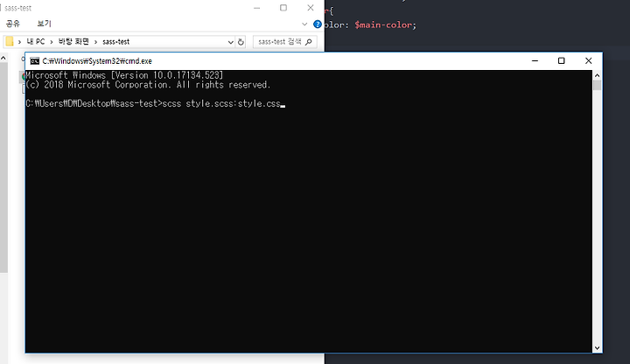This screenshot has width=630, height=364.
Task: Click the cmd.exe title bar text
Action: tap(97, 61)
